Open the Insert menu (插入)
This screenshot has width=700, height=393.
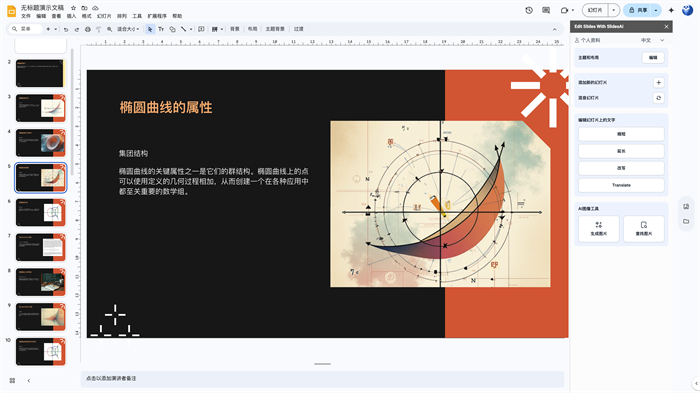click(71, 16)
